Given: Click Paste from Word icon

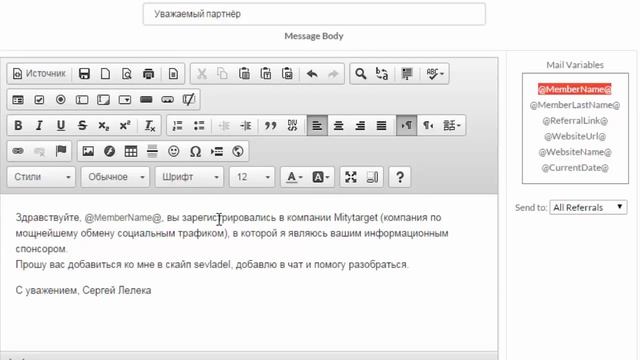Looking at the screenshot, I should pos(287,74).
